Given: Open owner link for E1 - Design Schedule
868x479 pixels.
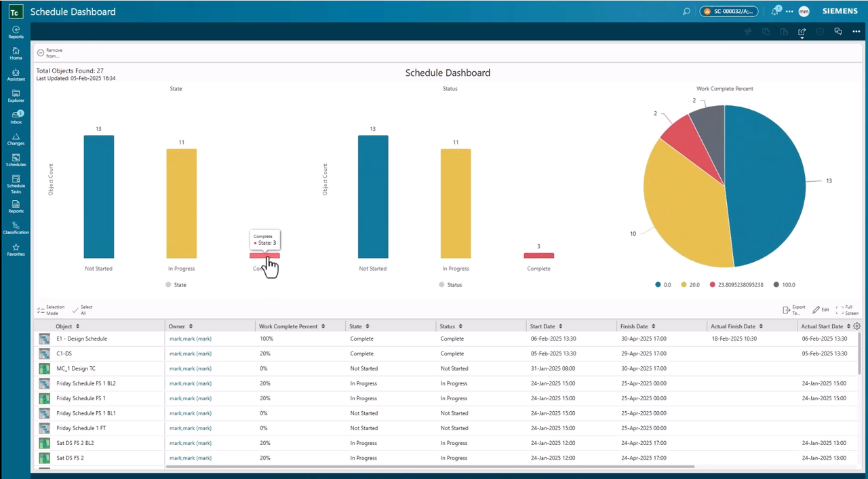Looking at the screenshot, I should (x=191, y=339).
